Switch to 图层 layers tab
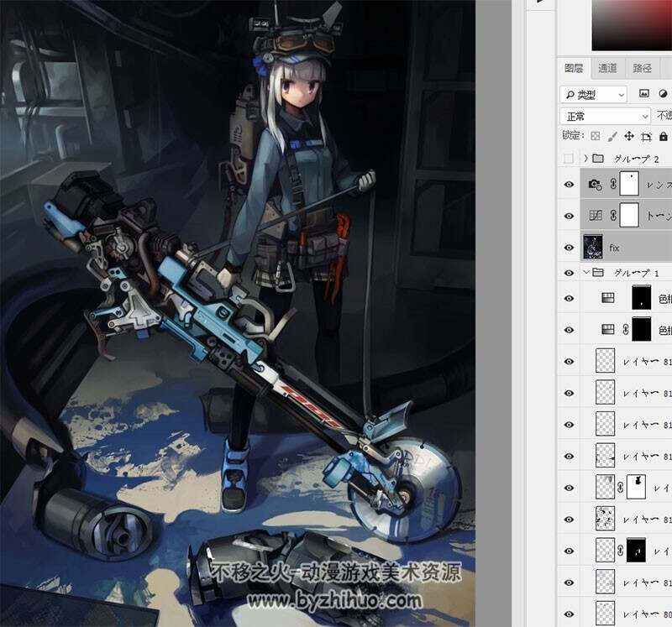Screen dimensions: 672x627 [574, 68]
